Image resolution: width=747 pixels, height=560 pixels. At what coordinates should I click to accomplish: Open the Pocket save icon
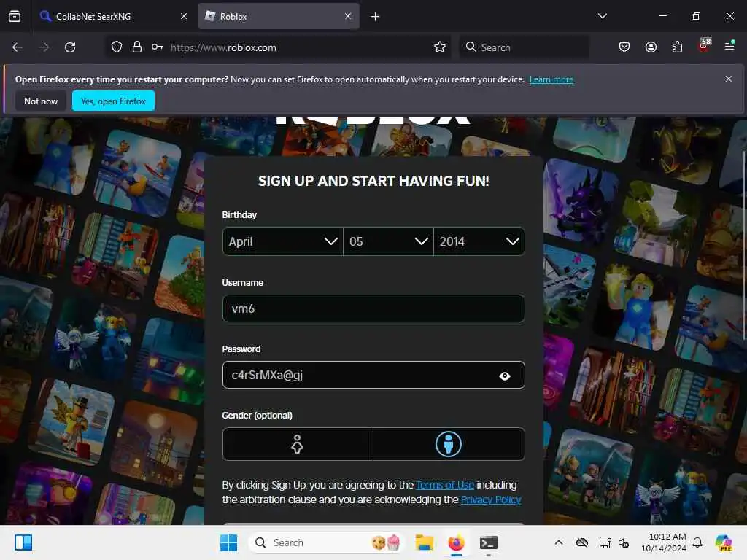coord(624,47)
